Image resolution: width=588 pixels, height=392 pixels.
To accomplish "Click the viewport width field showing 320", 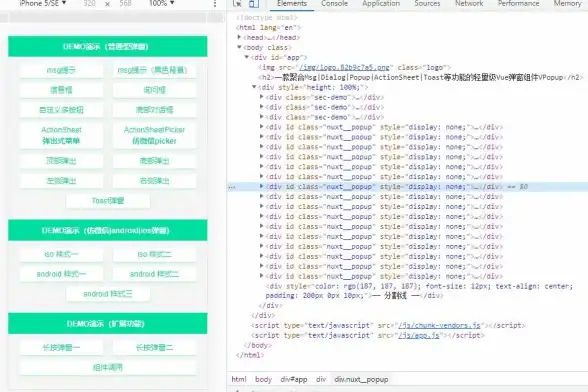I will click(x=89, y=3).
